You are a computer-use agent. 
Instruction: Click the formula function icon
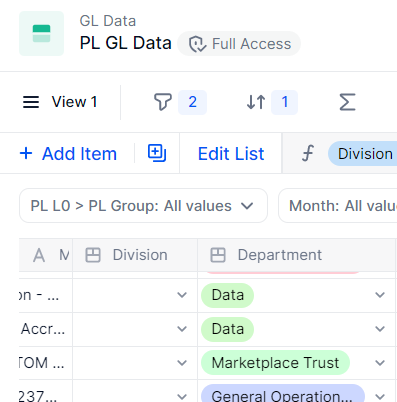pos(308,154)
